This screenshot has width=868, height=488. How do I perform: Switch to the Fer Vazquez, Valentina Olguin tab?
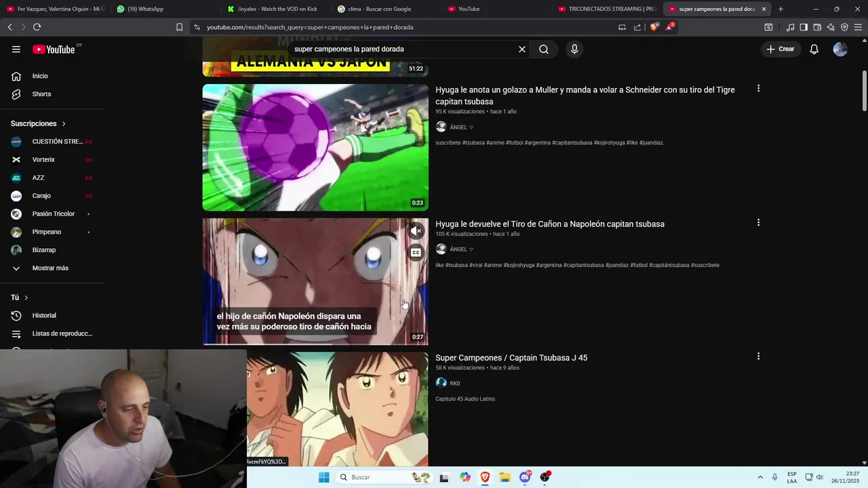(x=56, y=9)
